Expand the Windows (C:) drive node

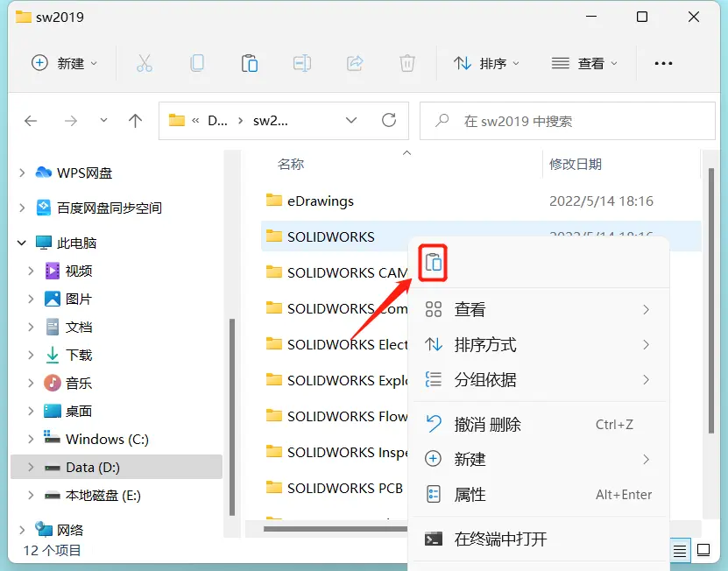[x=31, y=439]
